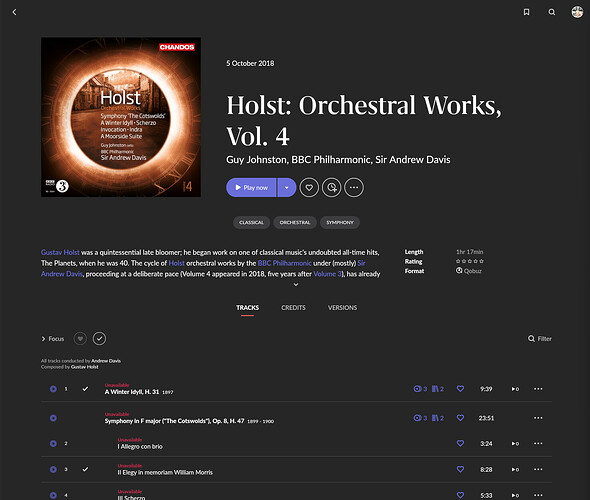Show library versions of Symphony in F major
This screenshot has width=590, height=500.
[x=438, y=418]
